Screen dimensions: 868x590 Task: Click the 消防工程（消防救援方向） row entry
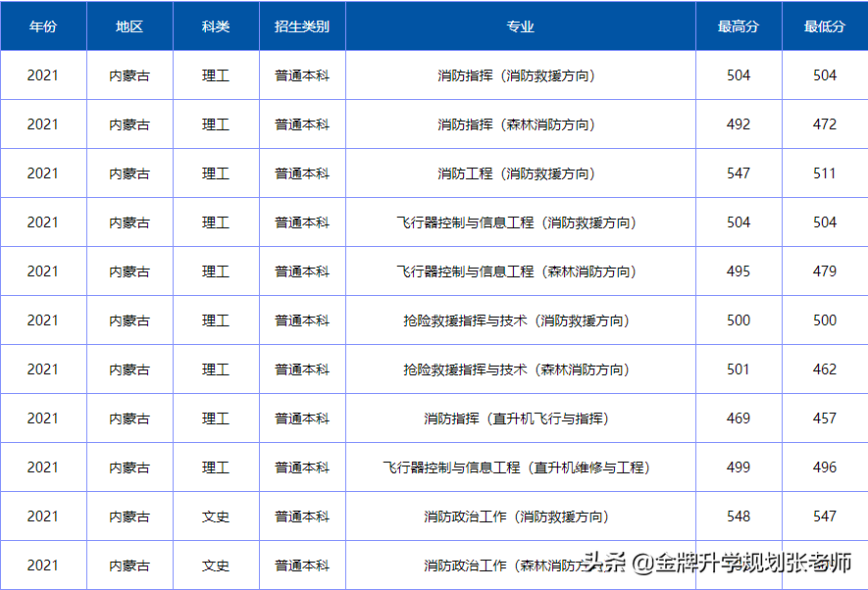519,173
